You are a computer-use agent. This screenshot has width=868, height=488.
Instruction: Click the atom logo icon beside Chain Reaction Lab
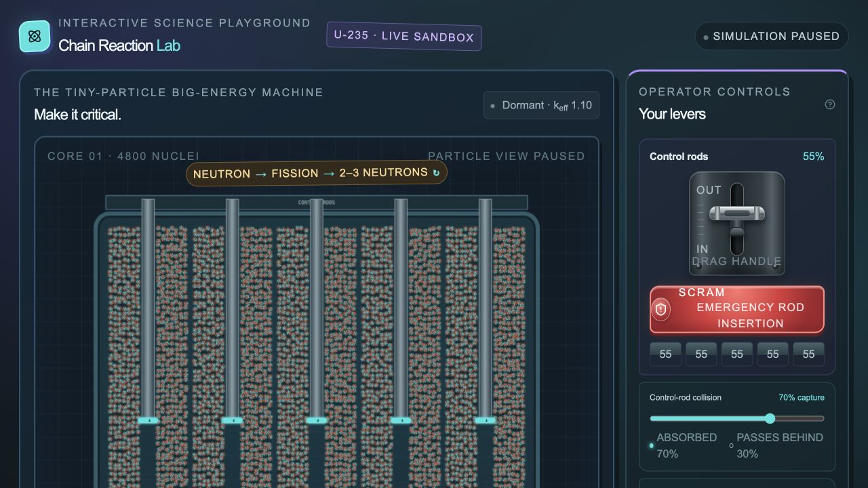coord(35,36)
